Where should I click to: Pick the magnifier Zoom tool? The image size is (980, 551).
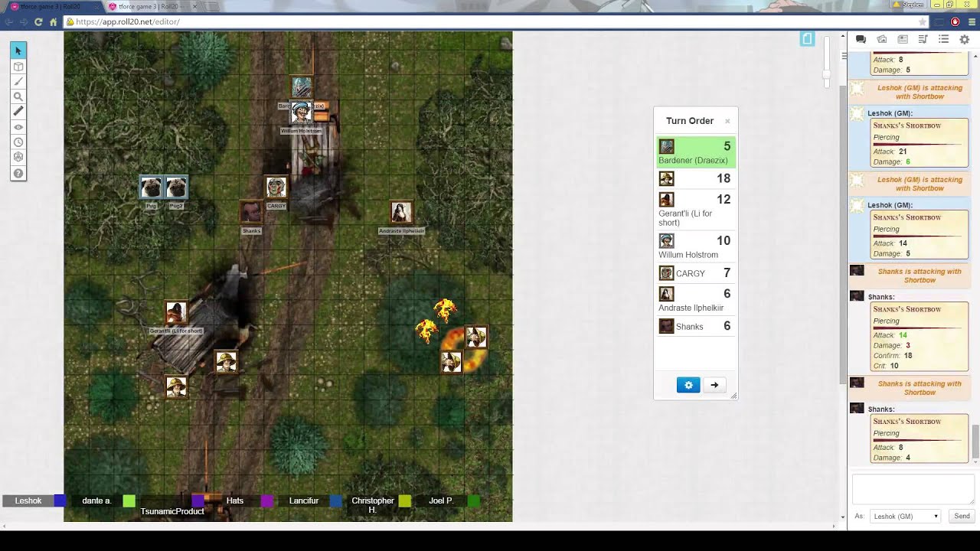click(18, 96)
